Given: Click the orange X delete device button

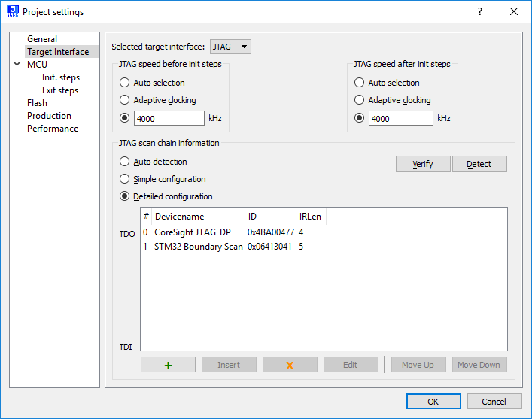Looking at the screenshot, I should coord(290,365).
